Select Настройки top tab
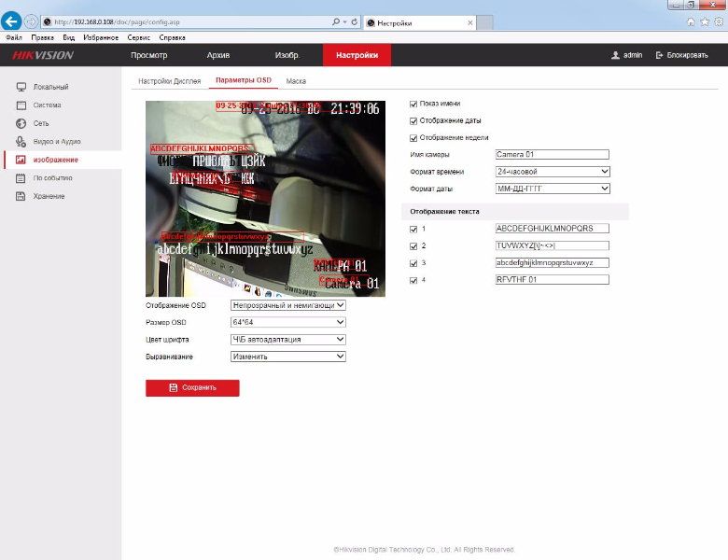728x560 pixels. tap(357, 55)
